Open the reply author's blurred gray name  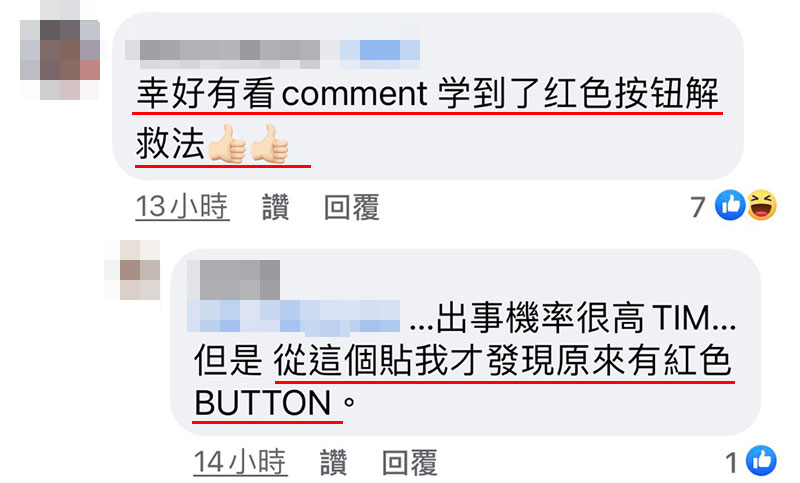[235, 279]
